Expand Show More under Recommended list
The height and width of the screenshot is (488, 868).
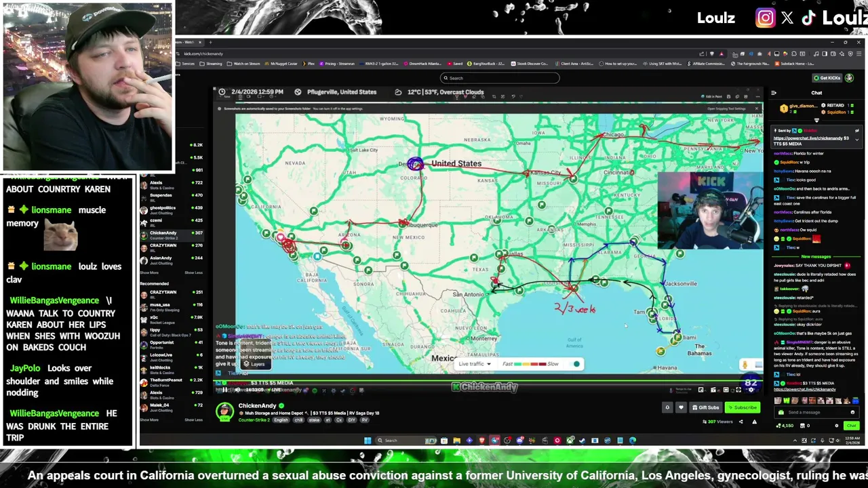coord(151,420)
